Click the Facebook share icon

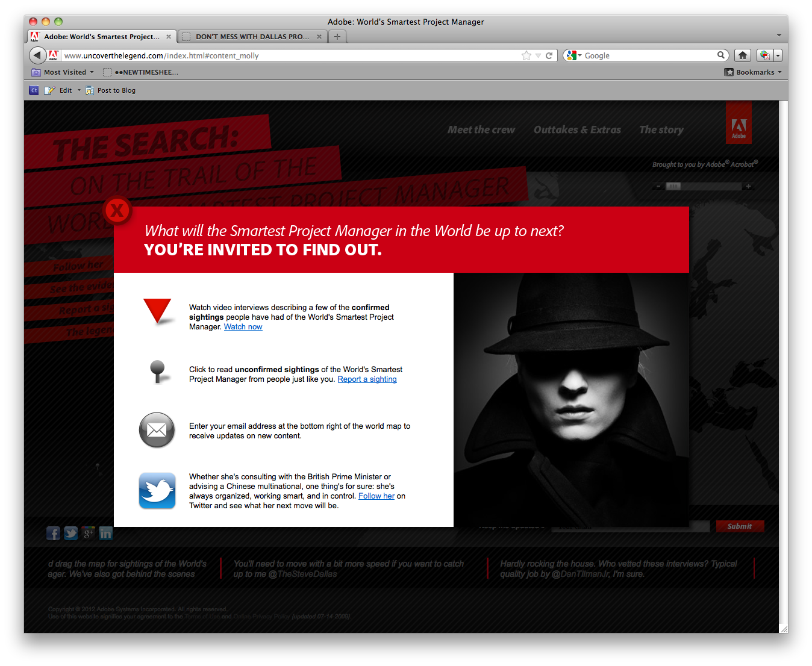(54, 533)
